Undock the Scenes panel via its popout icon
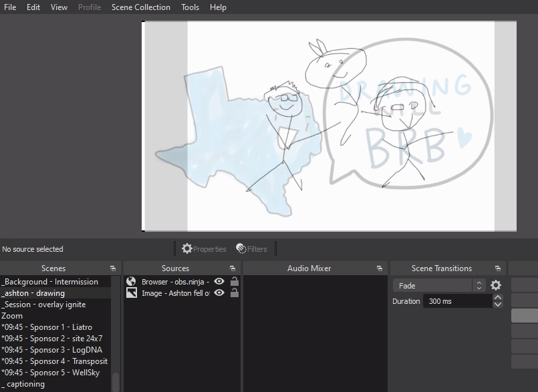The width and height of the screenshot is (538, 392). coord(113,268)
